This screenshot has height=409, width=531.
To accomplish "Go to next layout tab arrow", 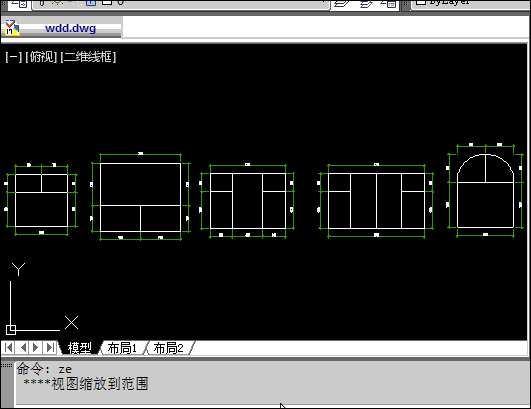I will click(36, 347).
